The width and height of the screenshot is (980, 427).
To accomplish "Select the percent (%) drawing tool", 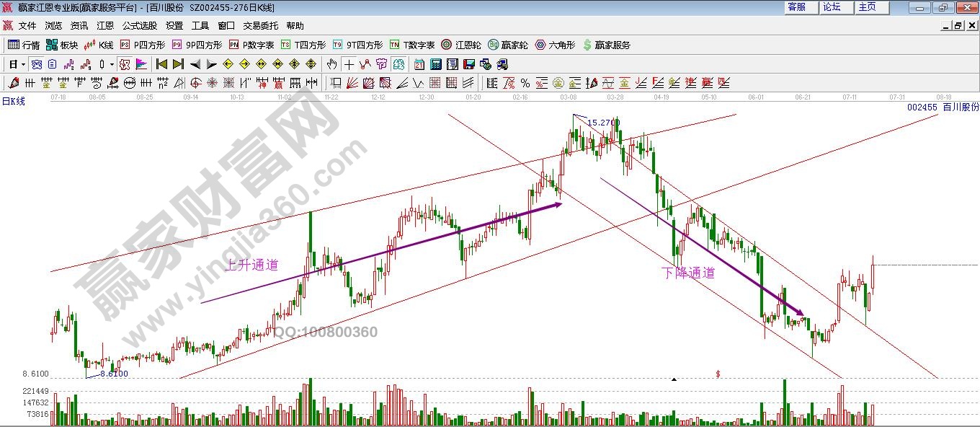I will (x=525, y=83).
